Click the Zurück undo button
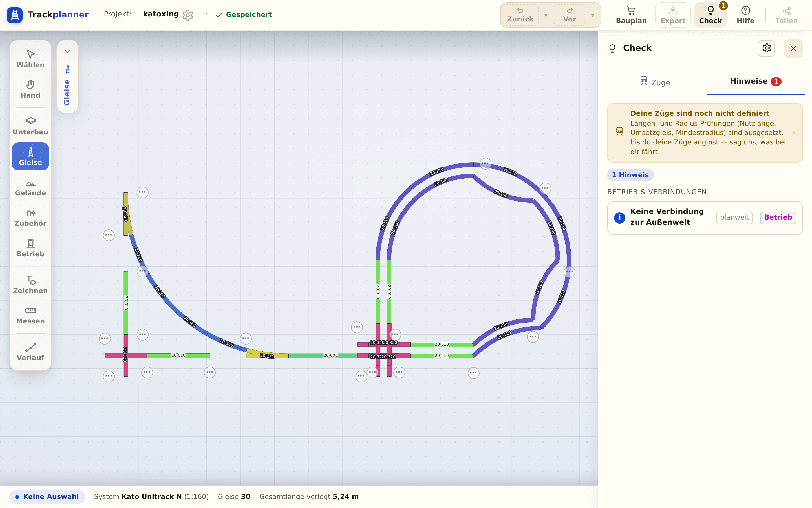This screenshot has height=508, width=812. (520, 15)
